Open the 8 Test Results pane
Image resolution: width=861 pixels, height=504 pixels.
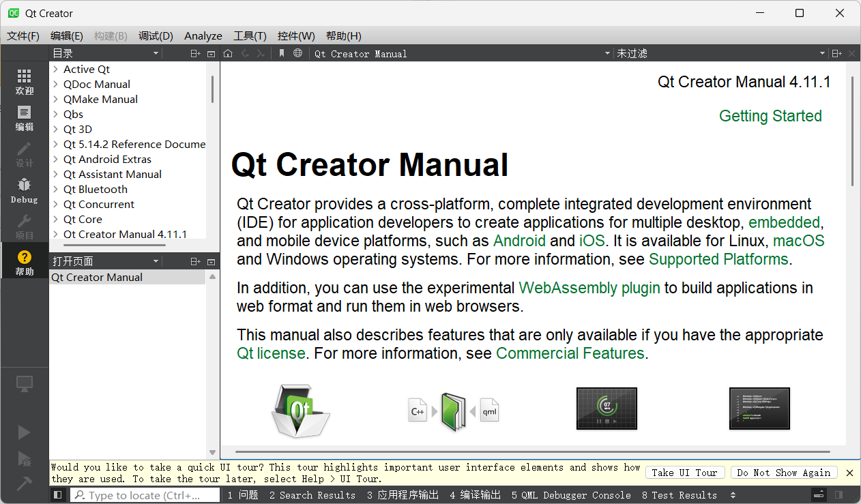coord(680,495)
